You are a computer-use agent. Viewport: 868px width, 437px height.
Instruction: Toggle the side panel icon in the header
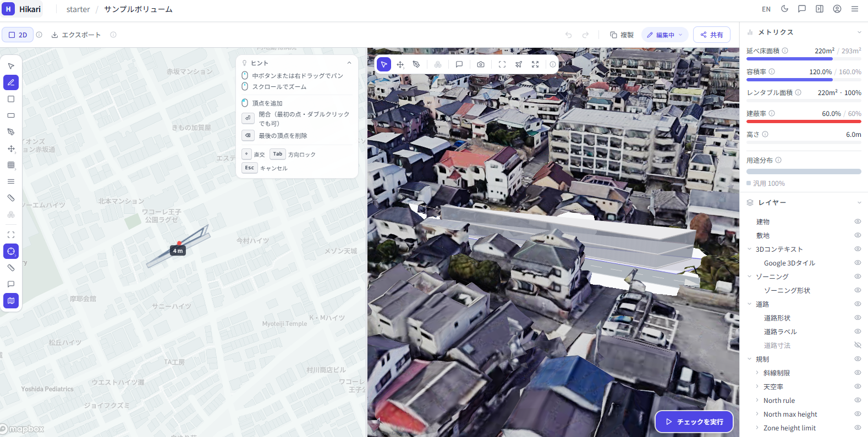(x=820, y=9)
